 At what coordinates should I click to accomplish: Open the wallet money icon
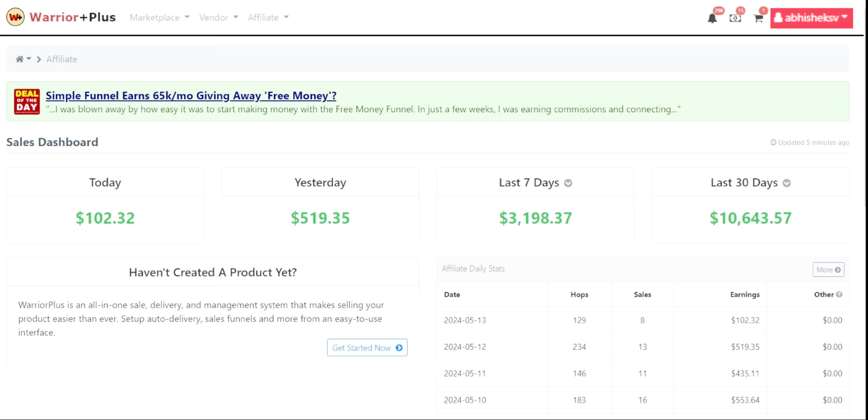point(735,18)
